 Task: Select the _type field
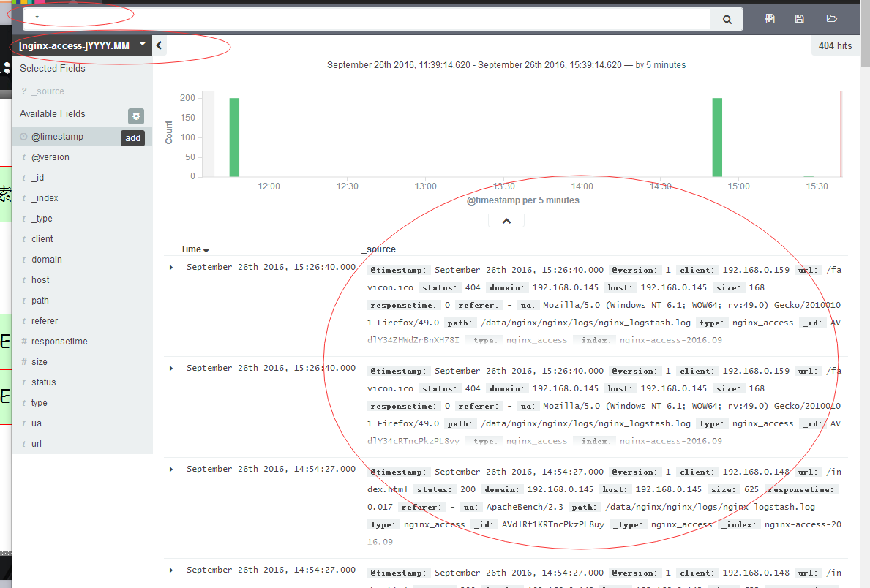pos(42,219)
